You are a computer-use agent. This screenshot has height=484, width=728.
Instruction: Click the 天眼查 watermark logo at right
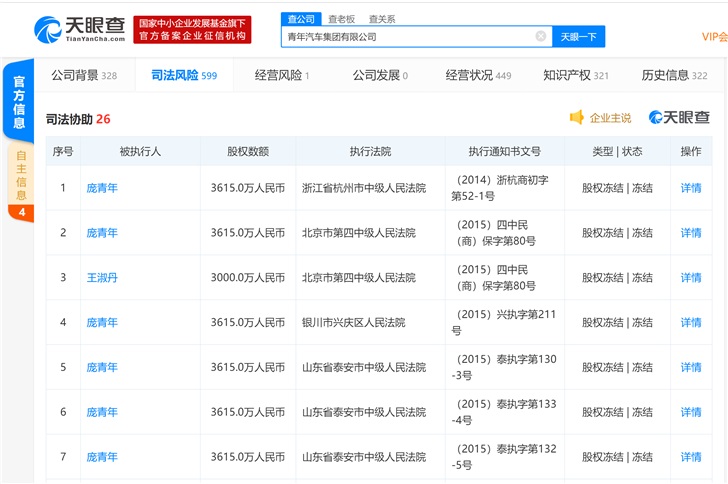pos(679,118)
